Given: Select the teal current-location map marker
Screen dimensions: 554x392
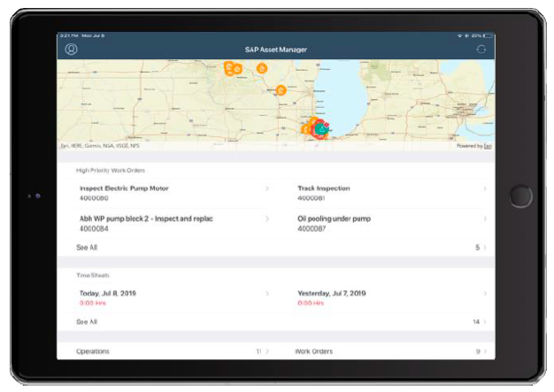Looking at the screenshot, I should 321,129.
